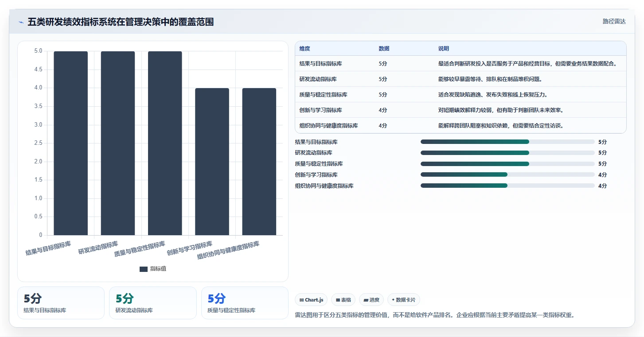Click the 数据 column header
The image size is (644, 337).
click(384, 49)
